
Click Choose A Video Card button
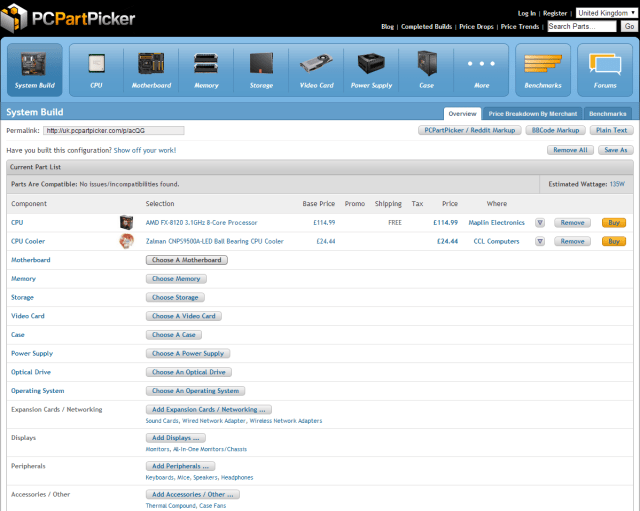click(x=184, y=316)
